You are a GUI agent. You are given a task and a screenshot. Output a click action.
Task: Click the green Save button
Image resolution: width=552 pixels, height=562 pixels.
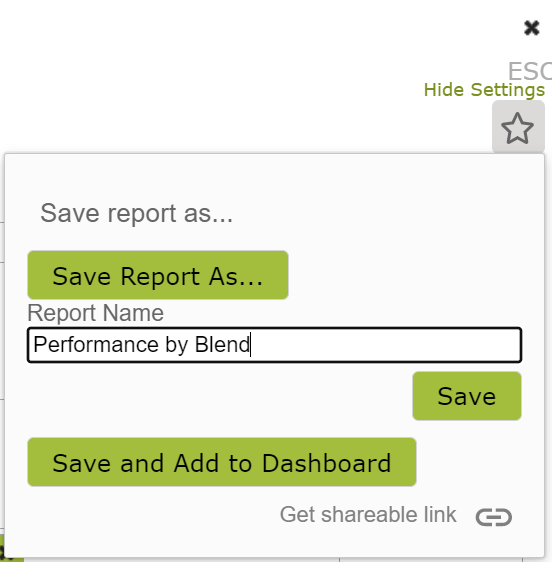(467, 396)
